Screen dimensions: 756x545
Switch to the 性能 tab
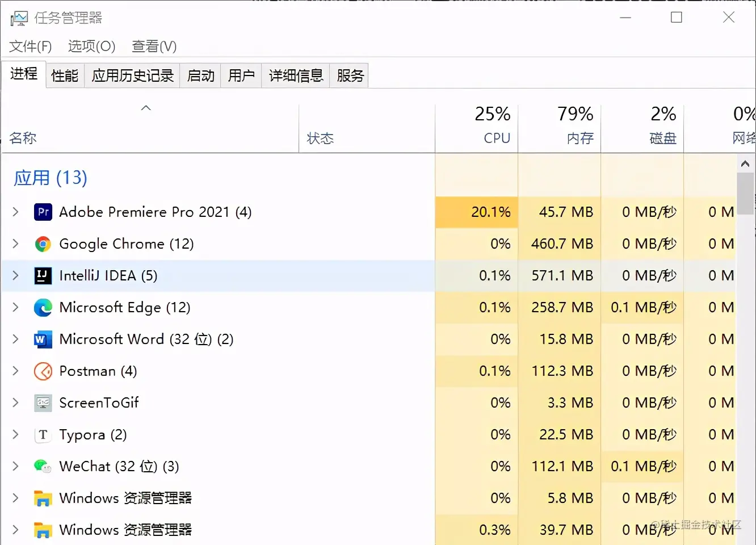pyautogui.click(x=65, y=76)
